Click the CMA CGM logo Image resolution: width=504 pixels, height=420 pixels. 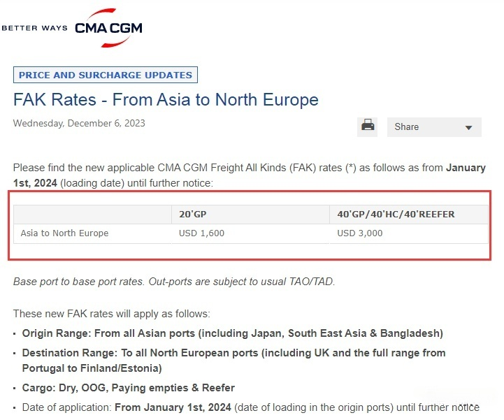pos(108,28)
